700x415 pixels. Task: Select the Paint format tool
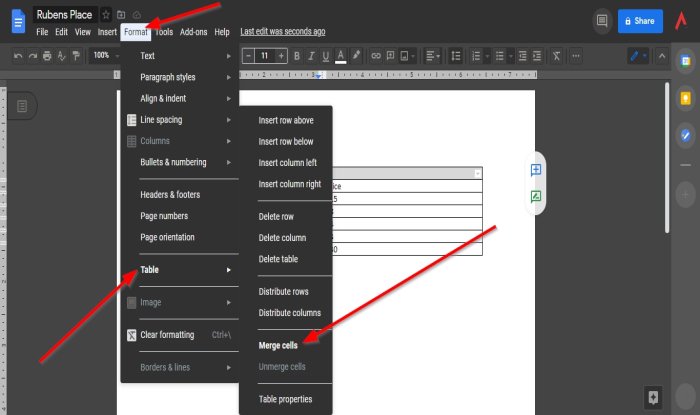point(76,56)
